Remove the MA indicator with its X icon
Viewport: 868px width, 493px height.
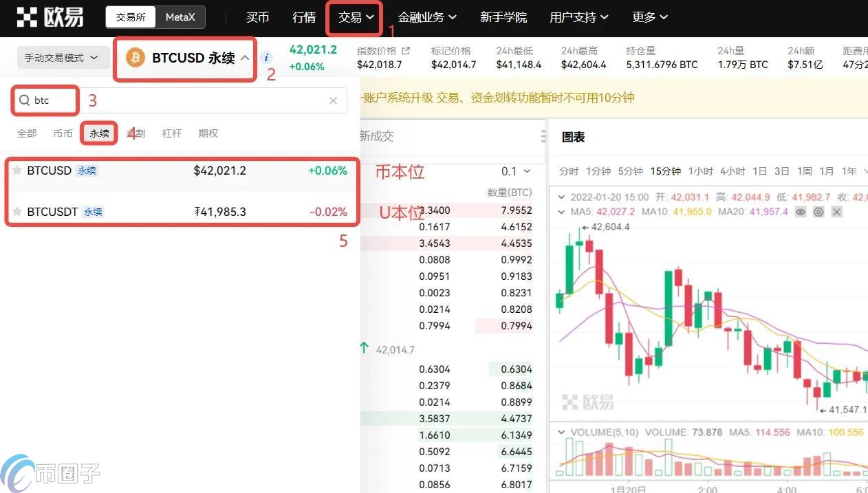[x=836, y=212]
